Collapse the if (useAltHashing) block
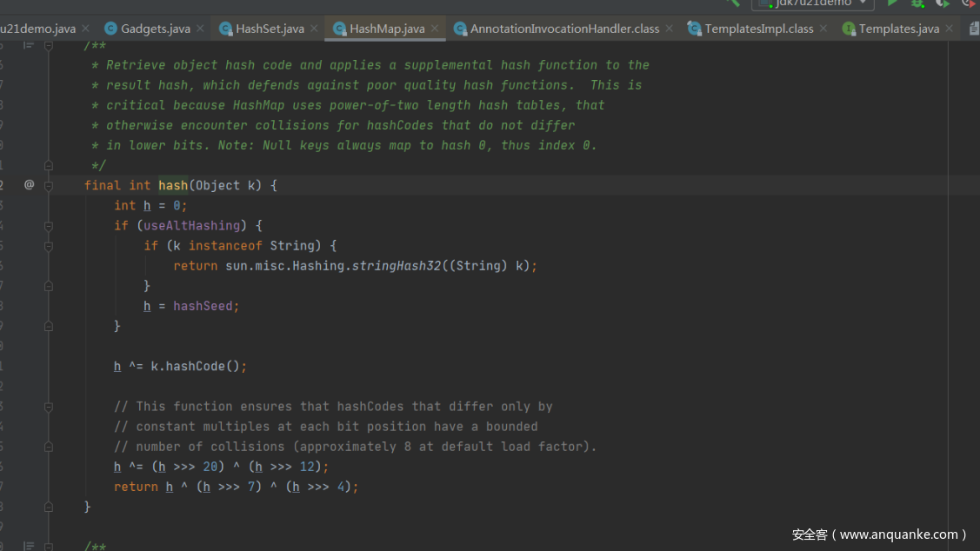Image resolution: width=980 pixels, height=551 pixels. pyautogui.click(x=49, y=226)
